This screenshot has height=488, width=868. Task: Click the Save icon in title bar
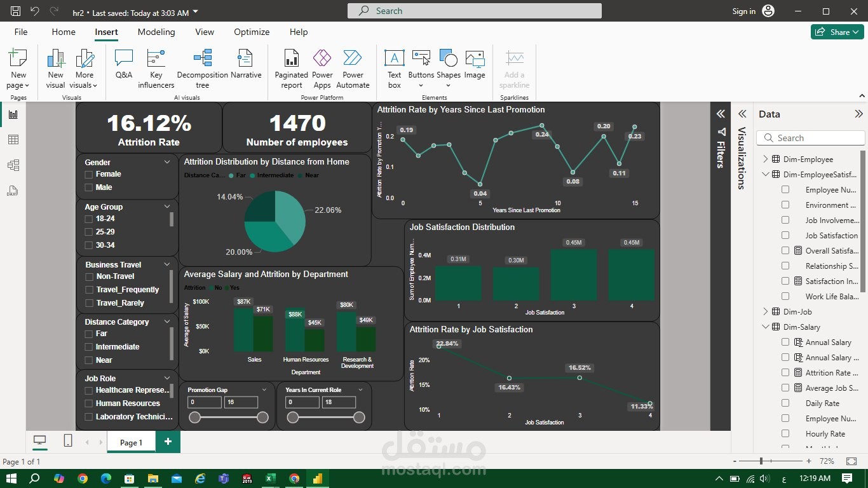(16, 11)
